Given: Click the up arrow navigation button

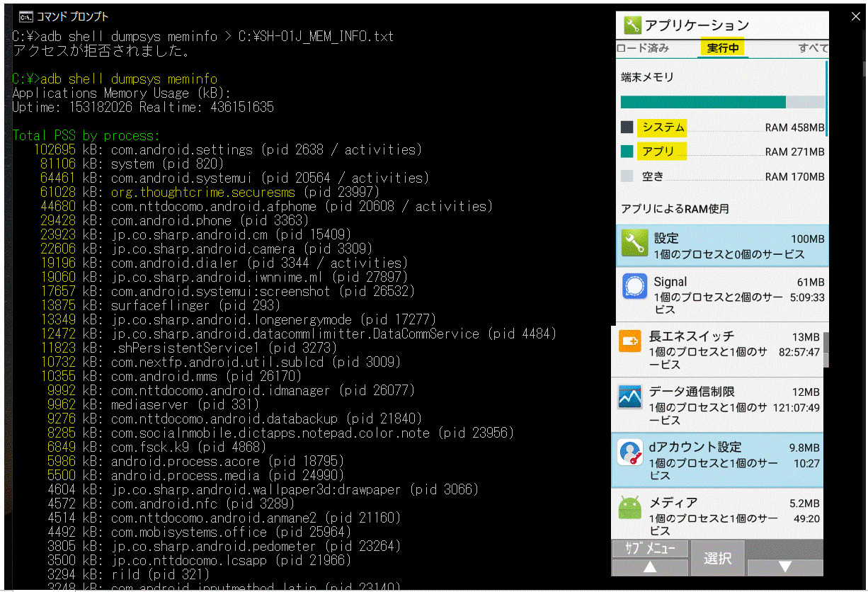Looking at the screenshot, I should pos(650,567).
